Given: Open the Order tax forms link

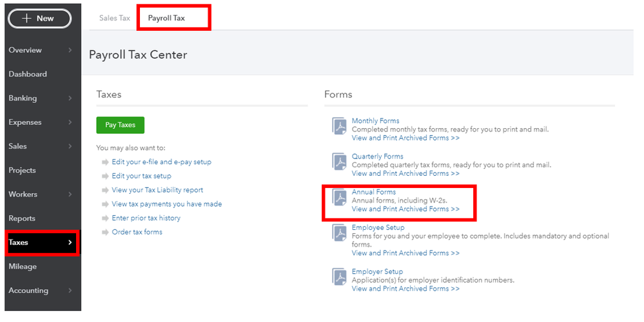Looking at the screenshot, I should [x=137, y=232].
